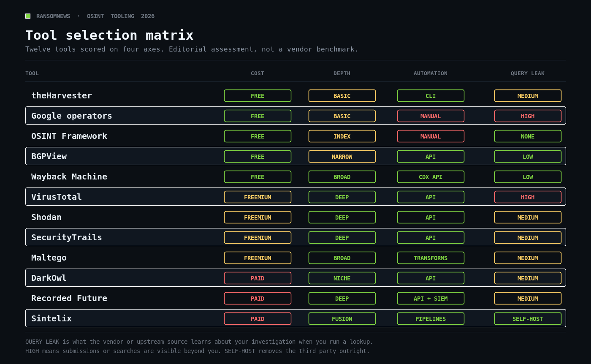Click OSINT Framework's NONE query leak badge
The image size is (591, 364).
[528, 136]
